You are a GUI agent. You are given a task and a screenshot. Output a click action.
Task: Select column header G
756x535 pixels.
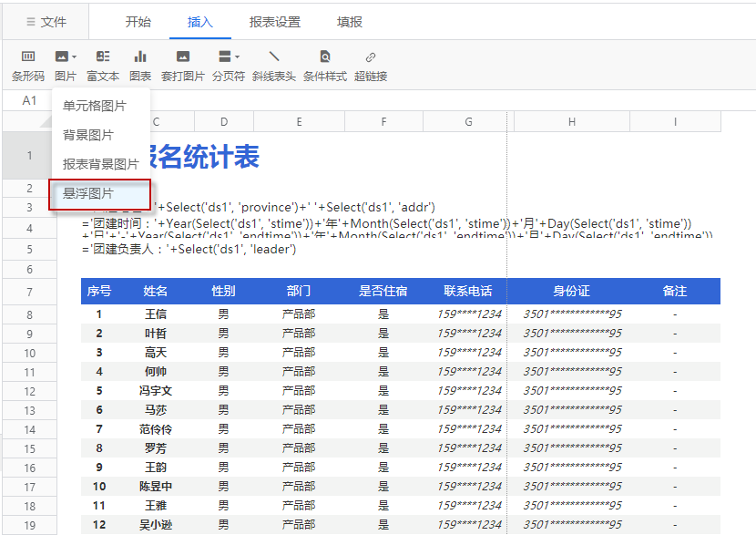[468, 122]
